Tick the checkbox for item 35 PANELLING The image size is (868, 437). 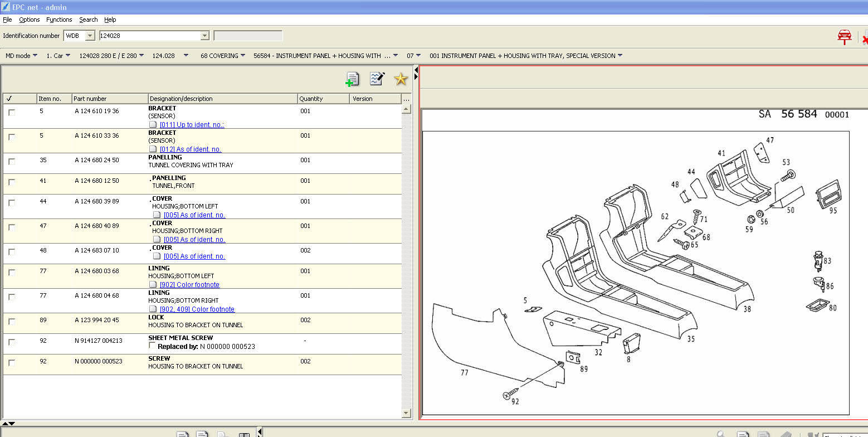[x=12, y=161]
